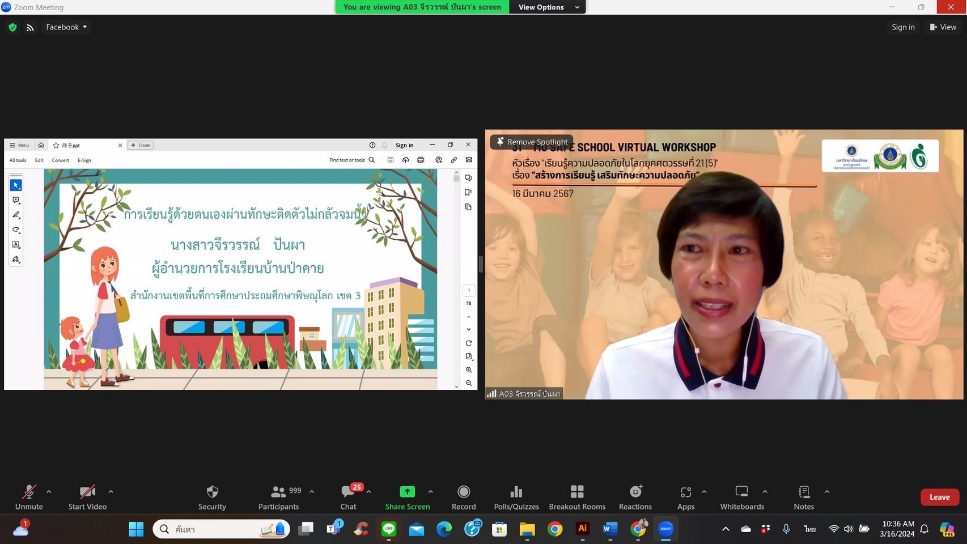Open Google Chrome from the taskbar
The width and height of the screenshot is (967, 544).
[554, 529]
